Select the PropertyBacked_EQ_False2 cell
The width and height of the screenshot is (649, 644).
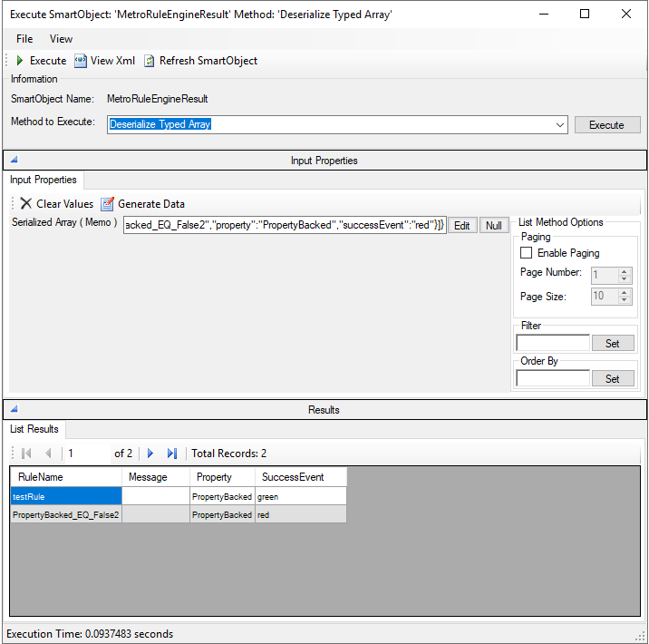pyautogui.click(x=66, y=514)
